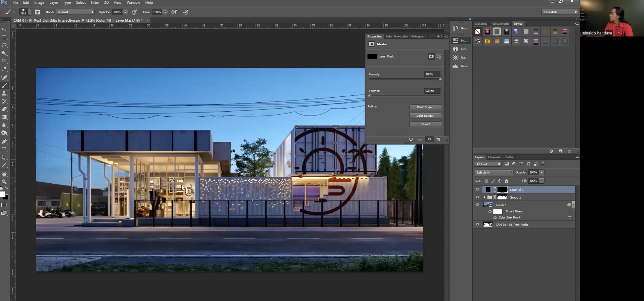Add vector mask icon in Properties

point(439,56)
